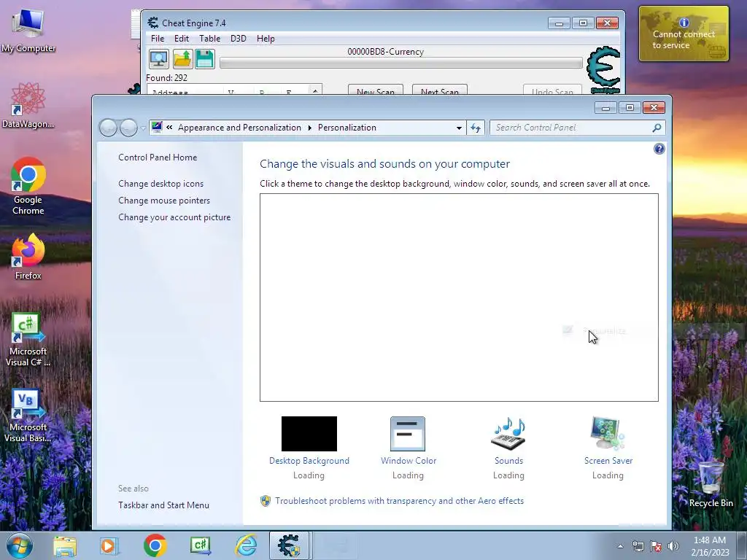Viewport: 747px width, 560px height.
Task: Open Chrome from the taskbar
Action: pos(155,545)
